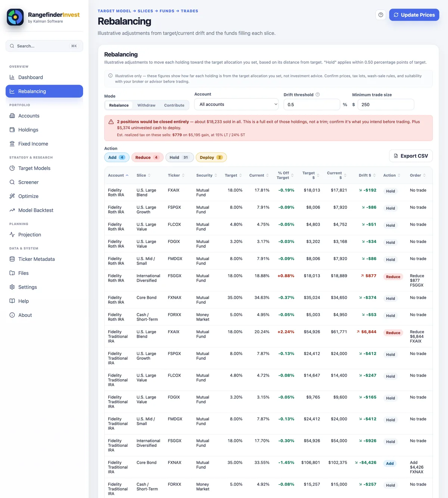Screen dimensions: 448x498
Task: Click the Files folder icon
Action: (12, 273)
